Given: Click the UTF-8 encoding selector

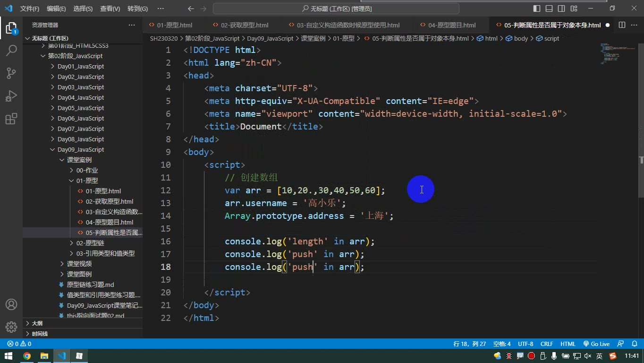Looking at the screenshot, I should pos(525,344).
